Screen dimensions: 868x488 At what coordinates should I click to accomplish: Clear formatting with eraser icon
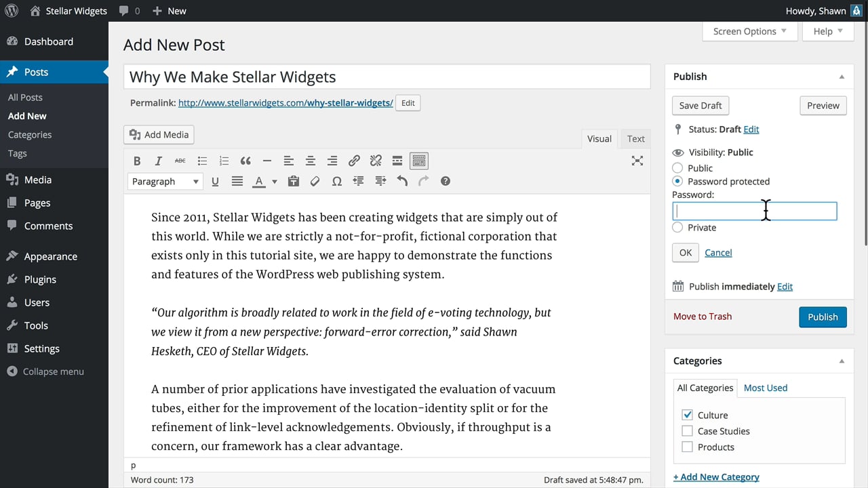pos(315,181)
